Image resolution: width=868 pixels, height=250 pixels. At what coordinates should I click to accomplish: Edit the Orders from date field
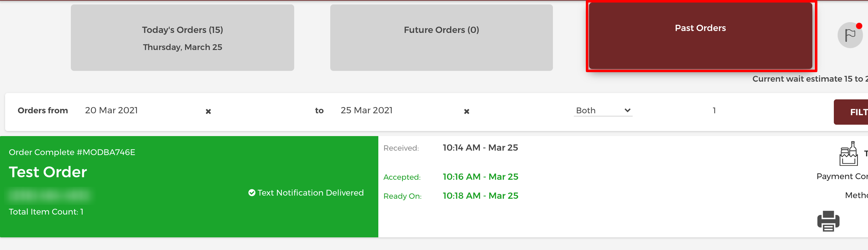(141, 110)
